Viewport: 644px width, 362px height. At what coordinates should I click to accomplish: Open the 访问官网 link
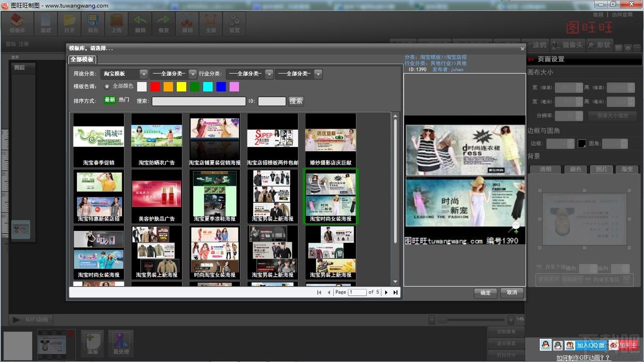pyautogui.click(x=622, y=15)
